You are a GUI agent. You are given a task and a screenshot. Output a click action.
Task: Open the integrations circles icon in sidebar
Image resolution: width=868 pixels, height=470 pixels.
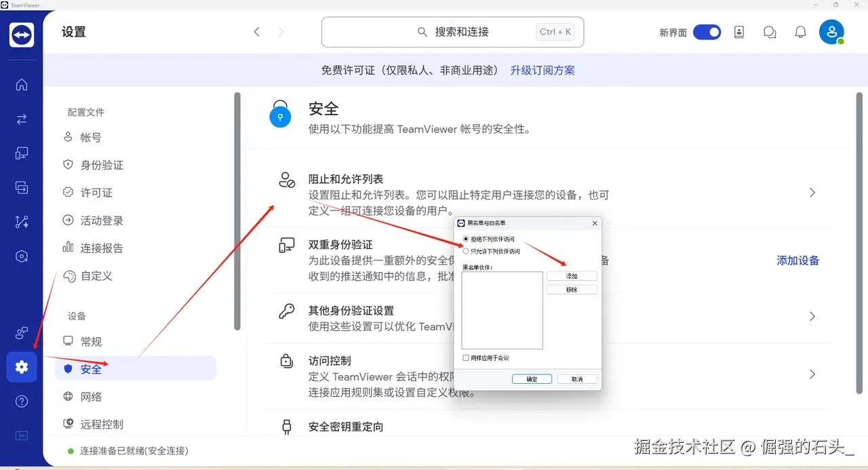point(22,333)
